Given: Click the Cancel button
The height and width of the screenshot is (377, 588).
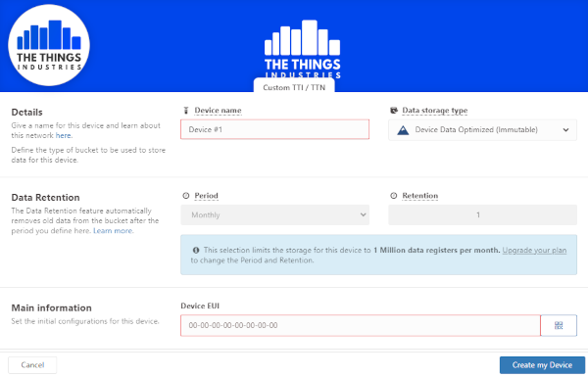Looking at the screenshot, I should coord(32,365).
